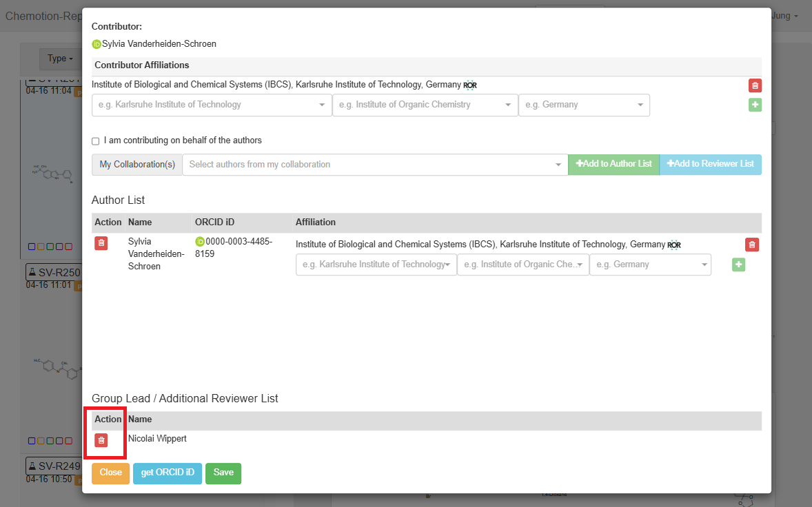Click Add to Author List button

613,164
